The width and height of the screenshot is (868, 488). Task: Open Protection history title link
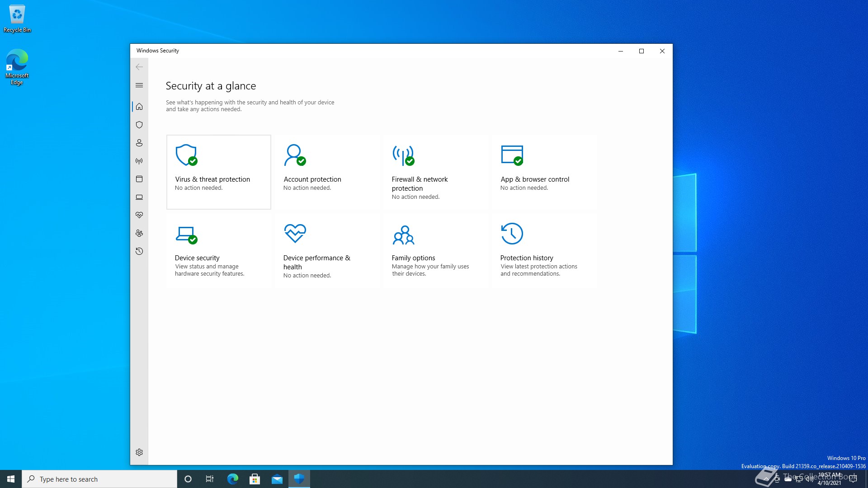(x=527, y=258)
